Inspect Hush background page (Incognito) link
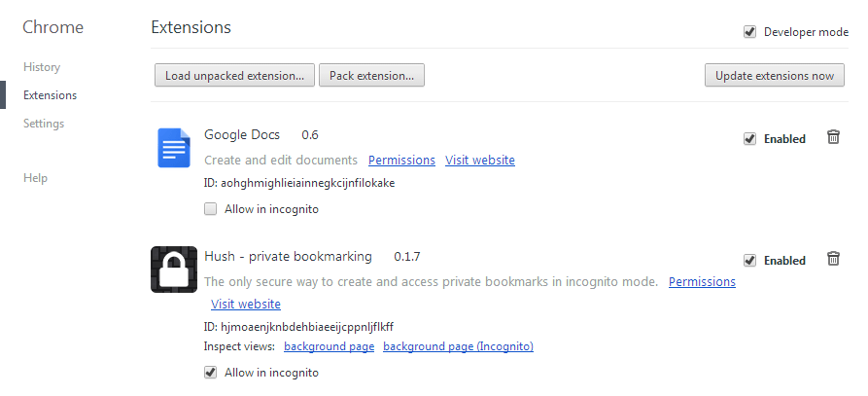The image size is (868, 396). point(458,345)
